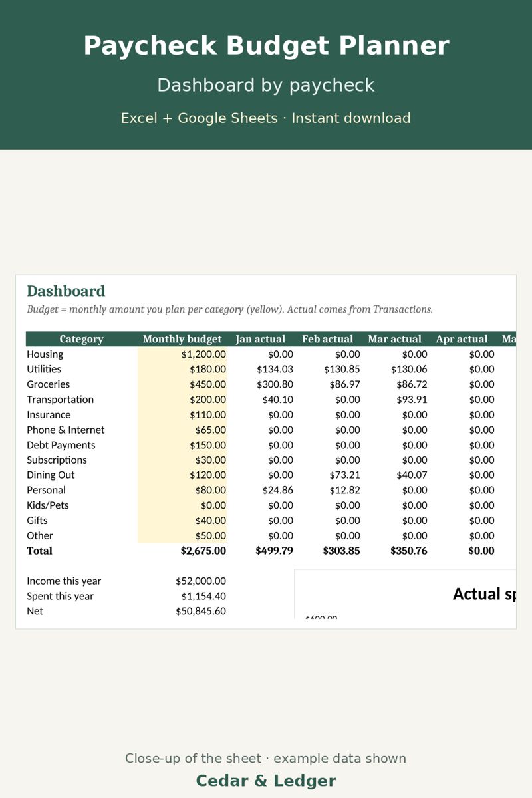
Task: Click the Personal category row label
Action: [46, 490]
